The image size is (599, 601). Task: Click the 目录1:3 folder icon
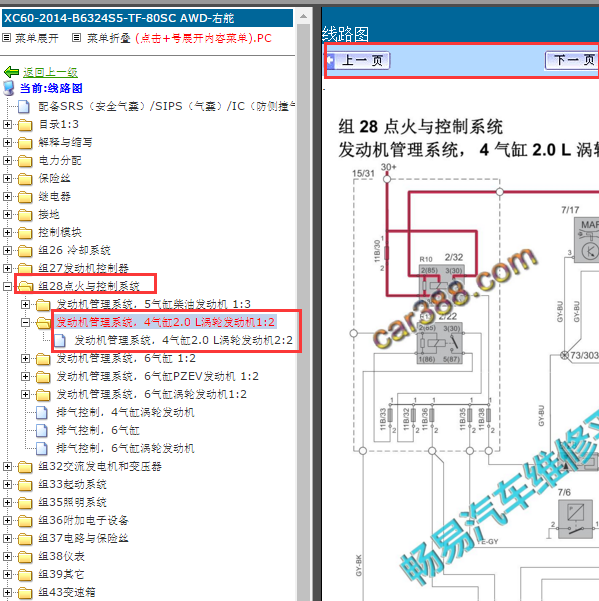point(25,125)
